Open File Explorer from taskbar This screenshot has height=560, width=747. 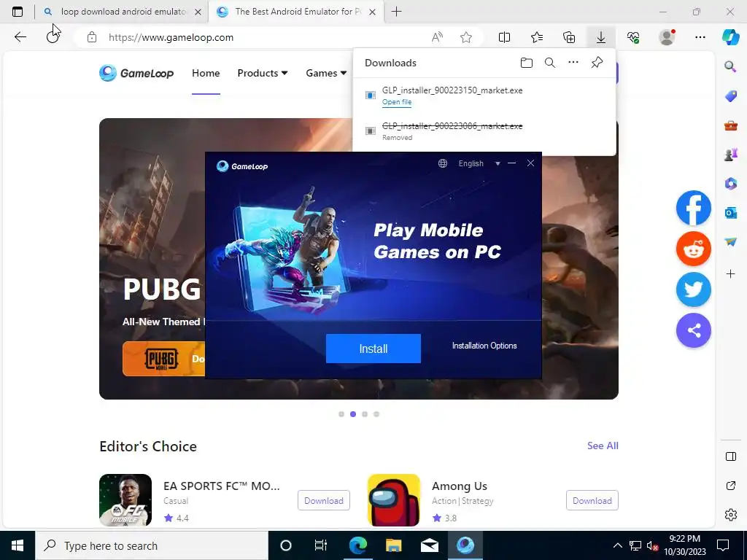tap(393, 545)
